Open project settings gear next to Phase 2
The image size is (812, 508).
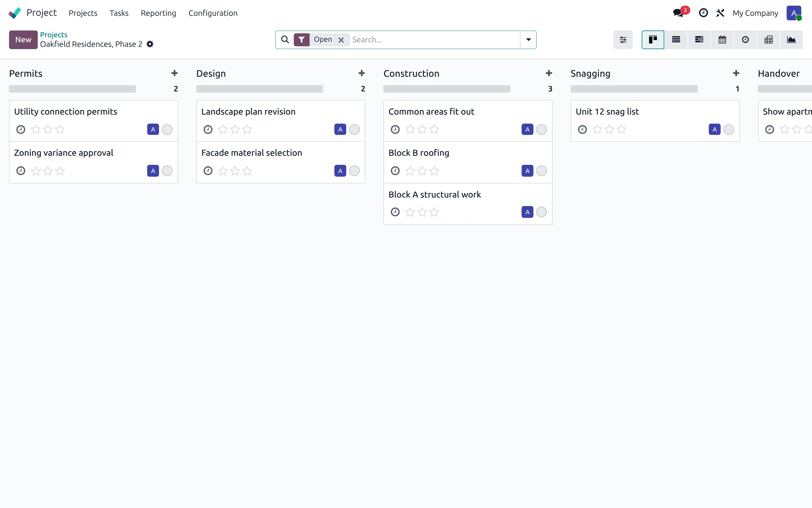pyautogui.click(x=150, y=44)
